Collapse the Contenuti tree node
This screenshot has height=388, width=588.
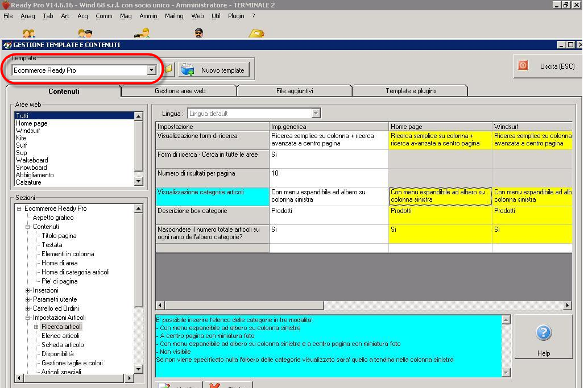[28, 227]
